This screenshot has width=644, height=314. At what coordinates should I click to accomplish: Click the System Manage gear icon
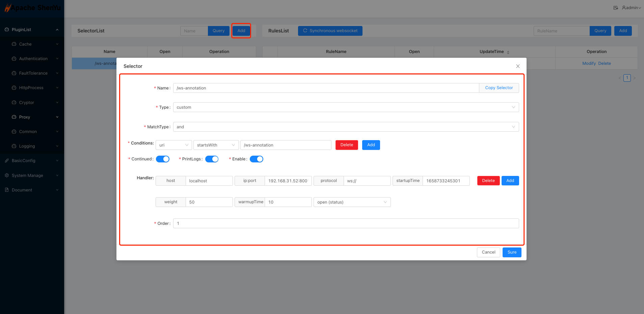(7, 176)
